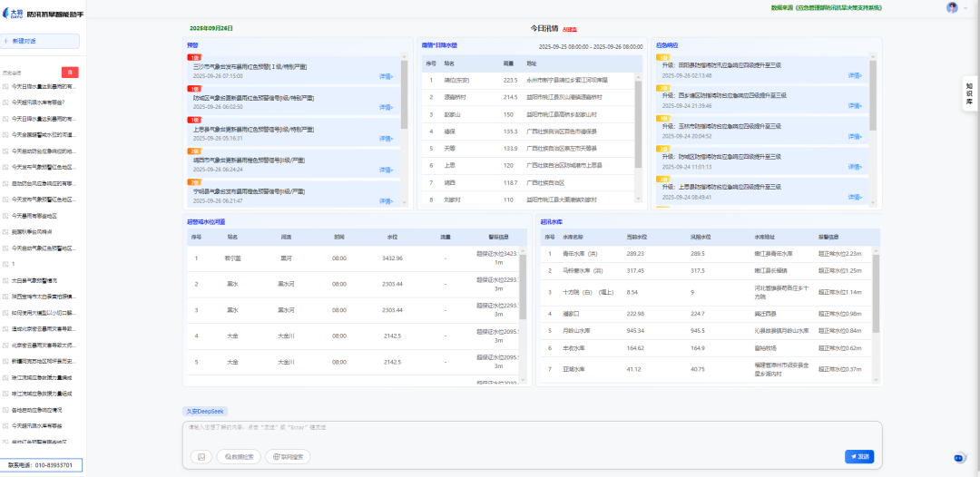Select the 久安DeepSeek model tag

click(x=205, y=412)
